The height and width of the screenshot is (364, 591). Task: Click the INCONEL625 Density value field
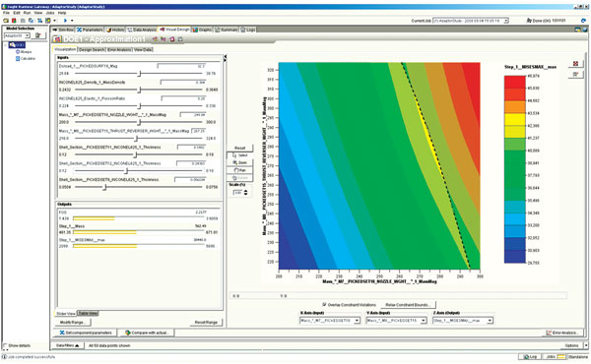click(x=183, y=82)
